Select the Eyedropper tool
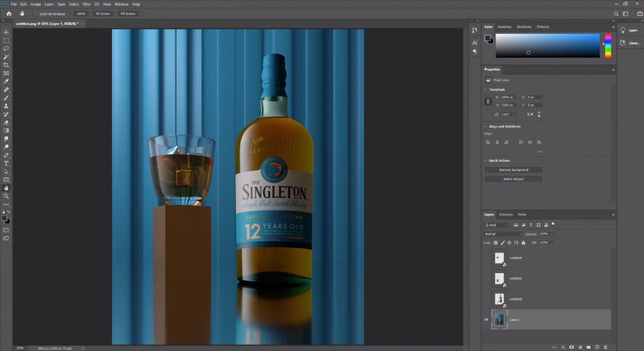This screenshot has height=351, width=644. (x=6, y=81)
